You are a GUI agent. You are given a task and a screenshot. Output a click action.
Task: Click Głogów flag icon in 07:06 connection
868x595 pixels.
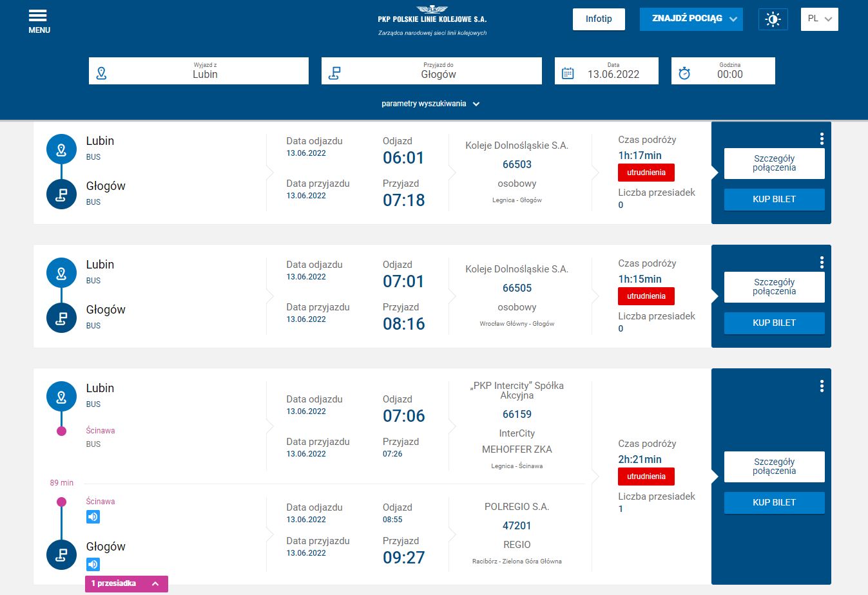click(61, 555)
